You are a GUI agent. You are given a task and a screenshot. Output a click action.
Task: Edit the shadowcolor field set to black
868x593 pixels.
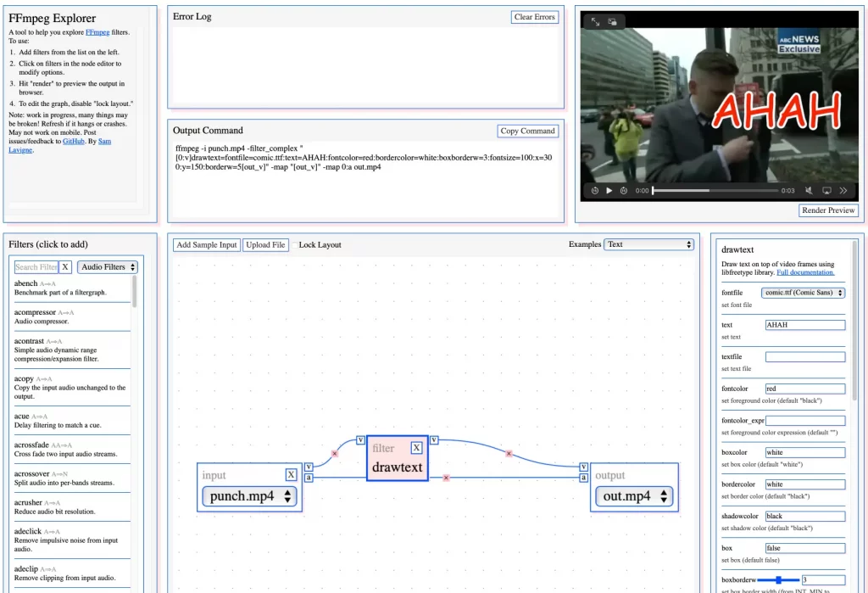pos(805,517)
